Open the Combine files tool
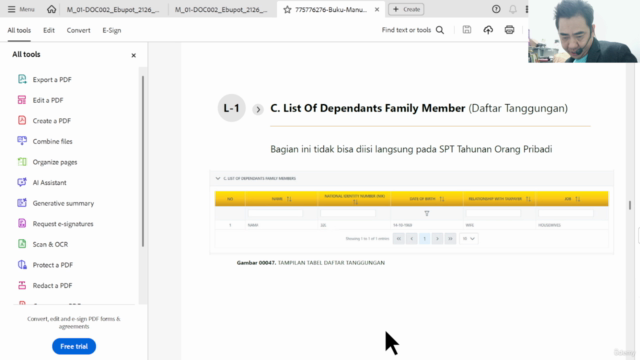The image size is (640, 360). click(x=52, y=141)
